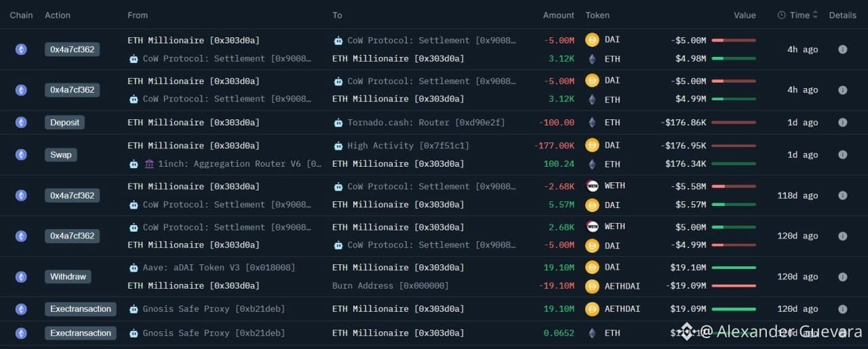Click the DAI token icon in the Withdraw 19.10M line
The image size is (868, 349).
(x=592, y=267)
